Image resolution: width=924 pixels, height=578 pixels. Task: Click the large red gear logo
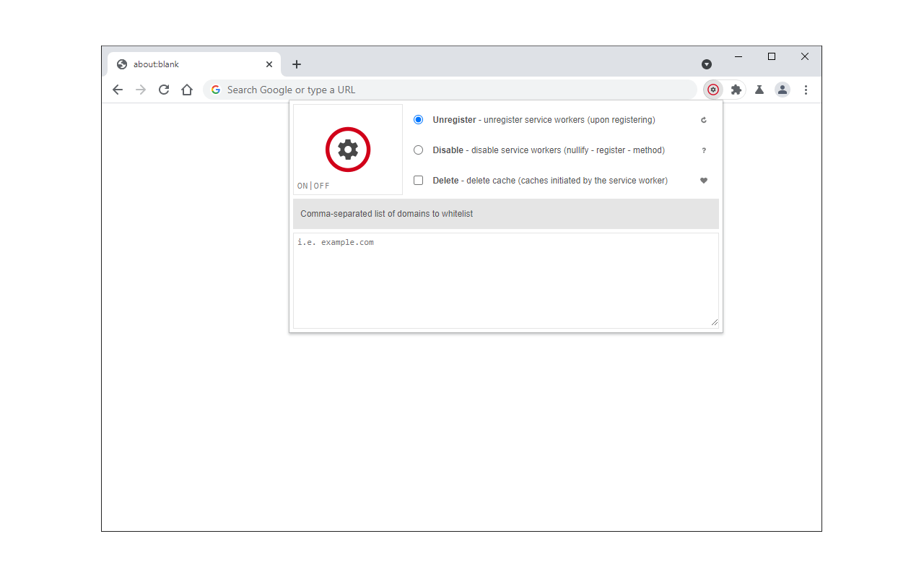(x=348, y=150)
